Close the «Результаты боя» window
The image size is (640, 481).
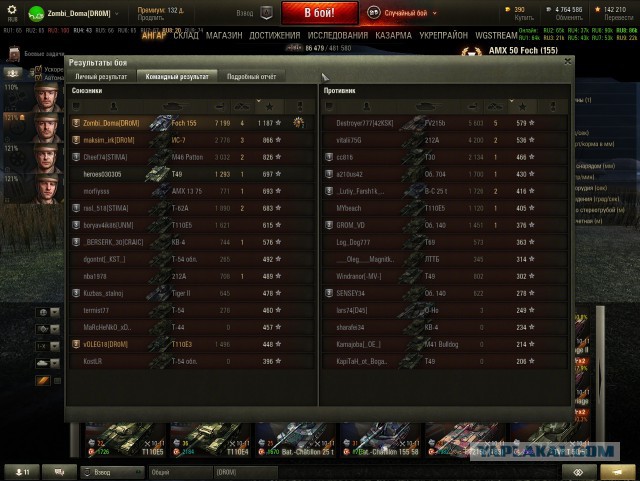click(567, 61)
